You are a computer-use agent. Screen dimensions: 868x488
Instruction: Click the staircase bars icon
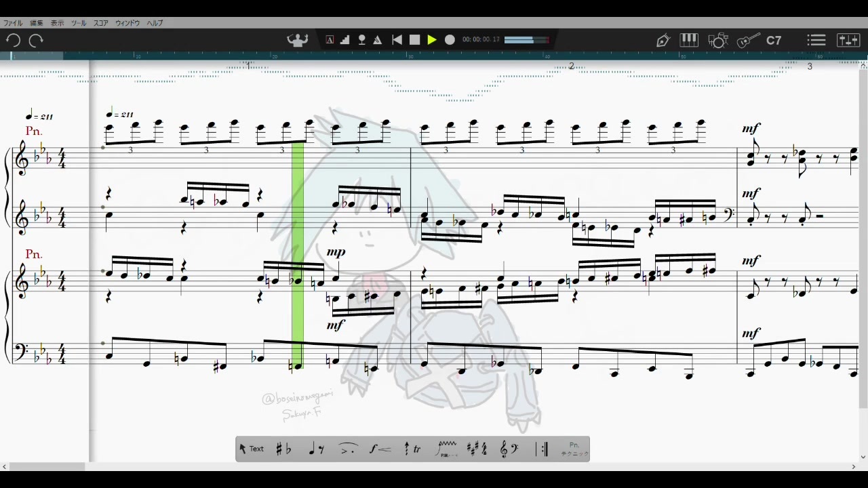click(x=345, y=40)
